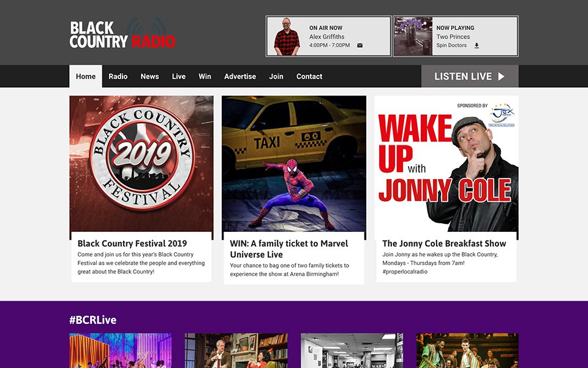Image resolution: width=588 pixels, height=368 pixels.
Task: Click the 4:00PM - 7:00PM show time
Action: (330, 45)
